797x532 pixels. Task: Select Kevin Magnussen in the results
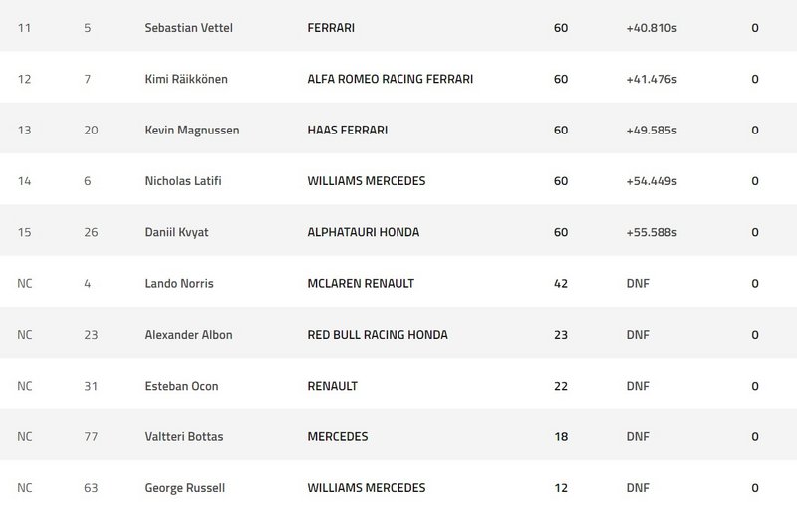click(191, 131)
